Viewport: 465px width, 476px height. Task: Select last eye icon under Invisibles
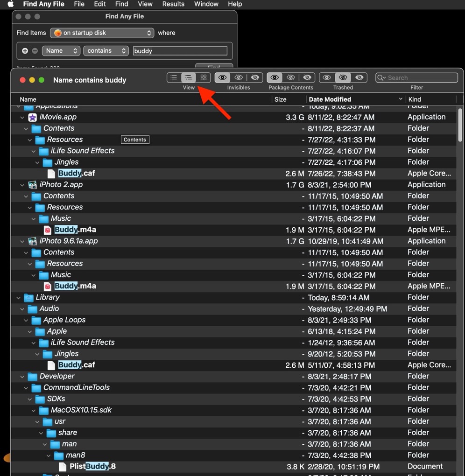[255, 77]
